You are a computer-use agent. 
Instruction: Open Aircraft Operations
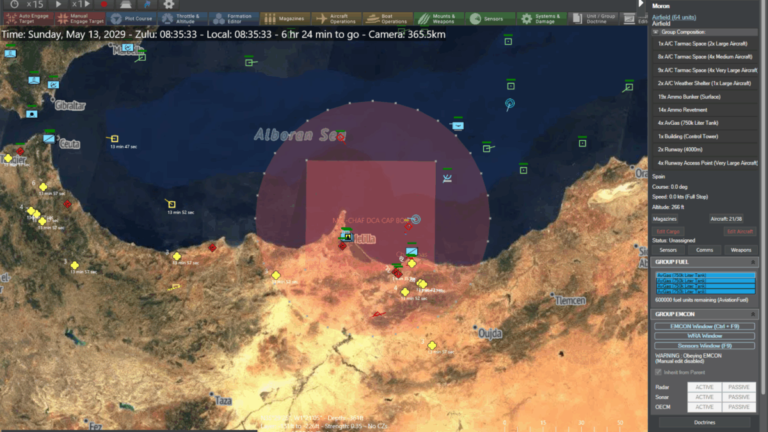pos(337,19)
